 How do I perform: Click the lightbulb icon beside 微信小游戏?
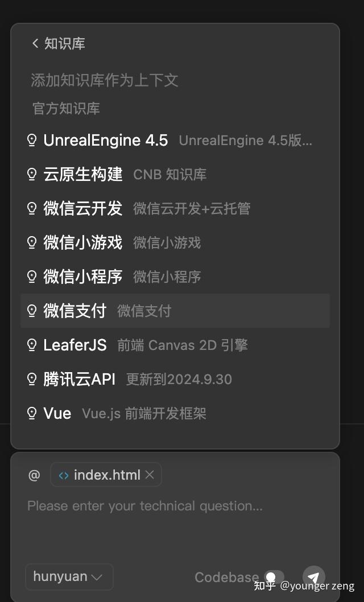coord(32,242)
